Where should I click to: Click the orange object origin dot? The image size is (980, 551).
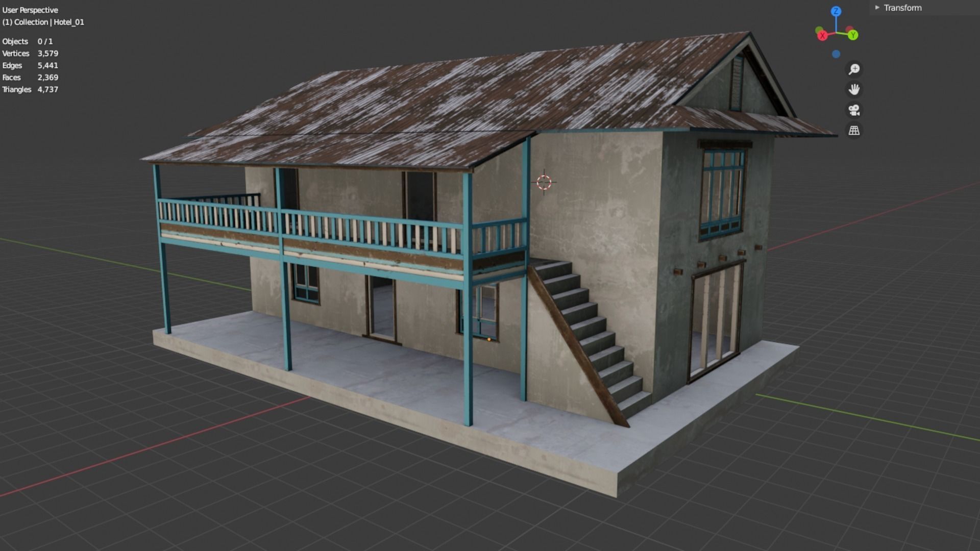489,339
